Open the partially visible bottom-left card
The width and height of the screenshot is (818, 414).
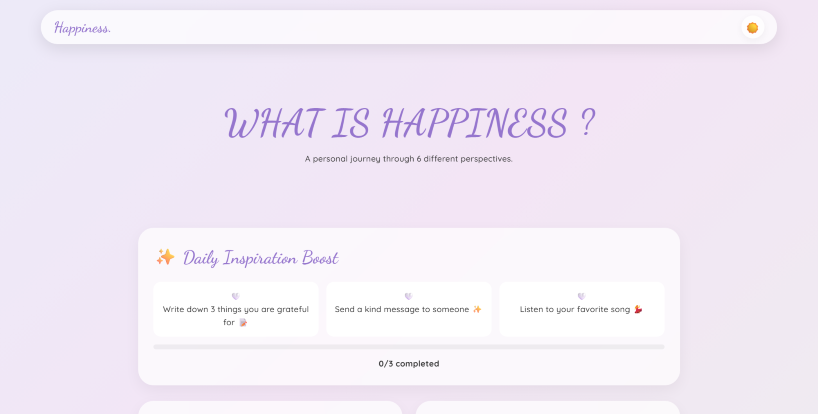click(270, 408)
